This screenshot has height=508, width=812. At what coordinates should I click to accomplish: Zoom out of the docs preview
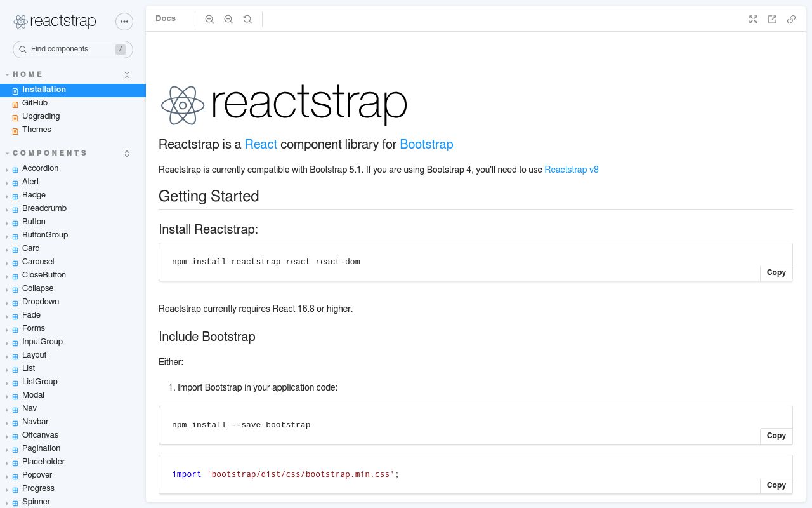tap(228, 19)
